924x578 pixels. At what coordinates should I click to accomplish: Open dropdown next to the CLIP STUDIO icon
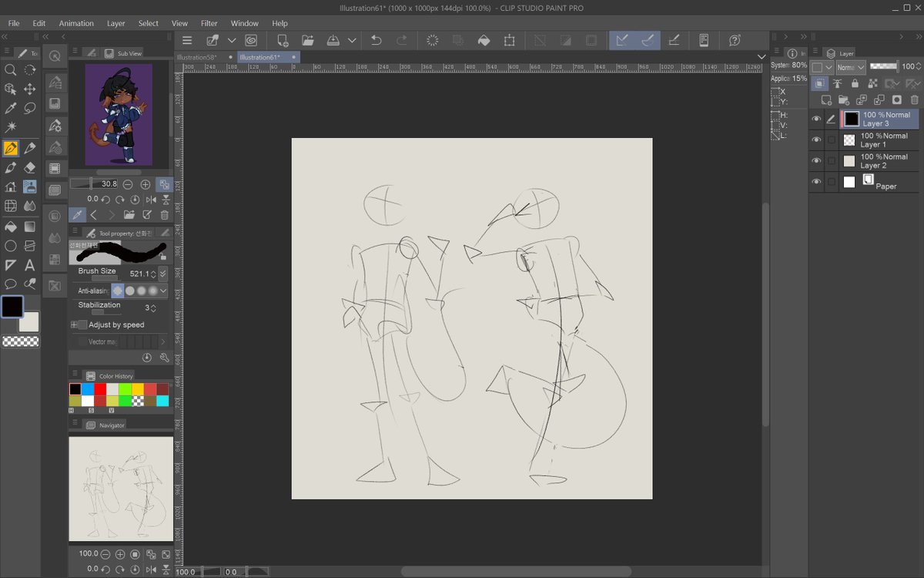231,40
